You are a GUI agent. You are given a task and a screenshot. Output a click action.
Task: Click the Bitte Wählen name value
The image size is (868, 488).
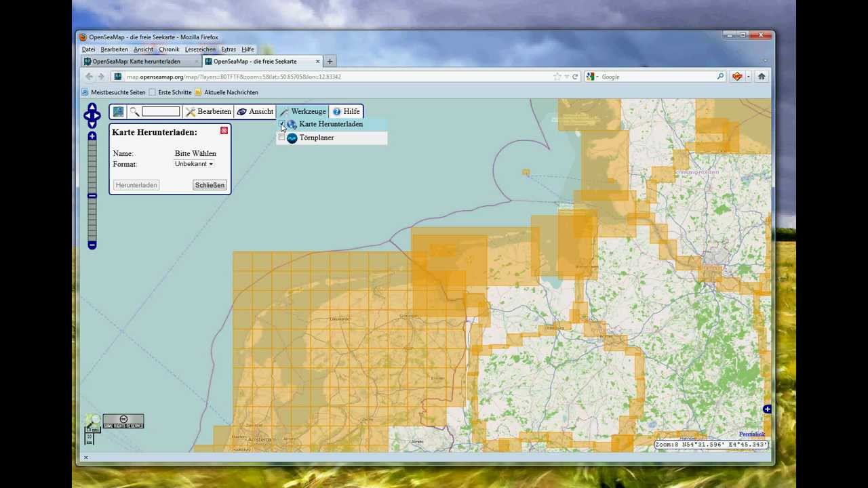195,154
